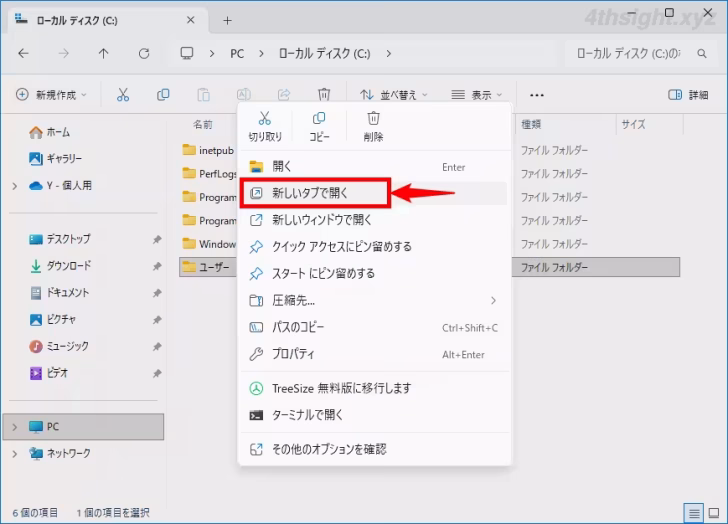The image size is (728, 524).
Task: Switch to details view in status bar
Action: (x=694, y=513)
